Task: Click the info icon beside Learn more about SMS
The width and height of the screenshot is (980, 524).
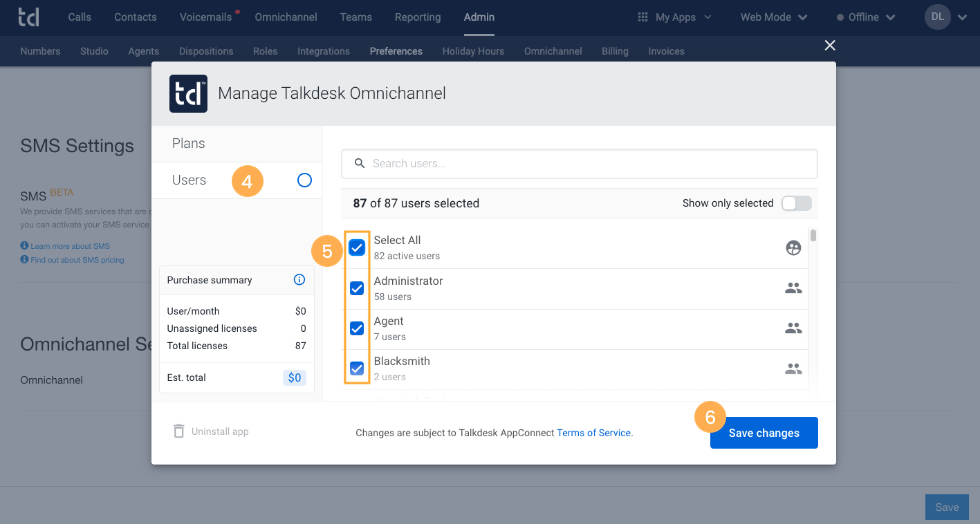Action: (24, 245)
